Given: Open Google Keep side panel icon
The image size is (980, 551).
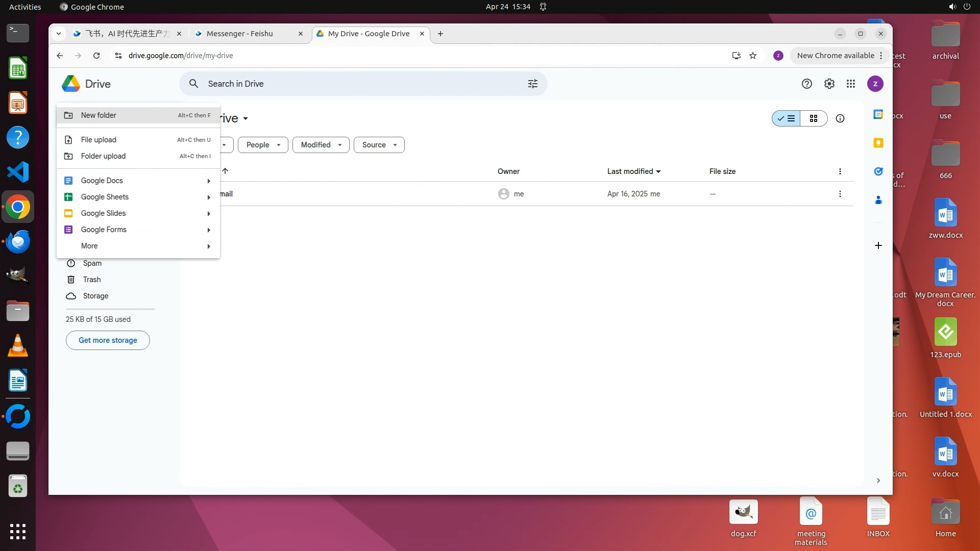Looking at the screenshot, I should (x=878, y=143).
